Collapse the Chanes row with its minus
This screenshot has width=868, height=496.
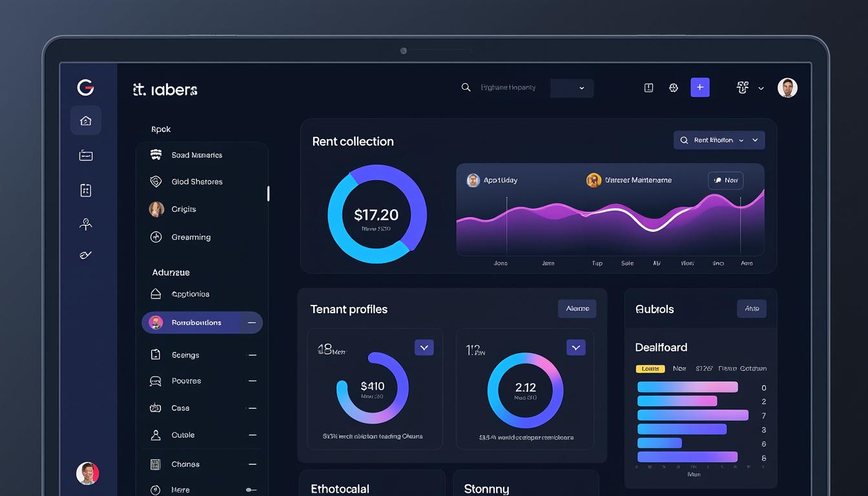click(253, 464)
